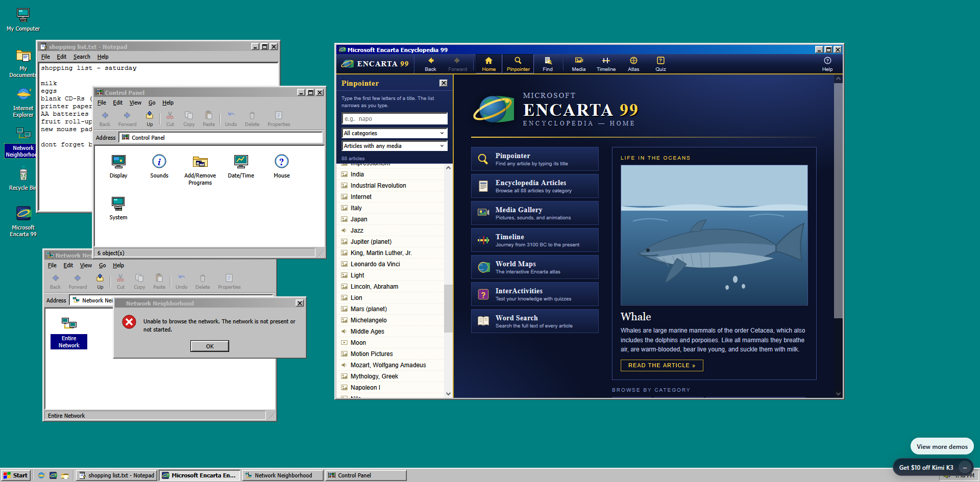Select the Jupiter (planet) article
The image size is (980, 482).
click(390, 242)
